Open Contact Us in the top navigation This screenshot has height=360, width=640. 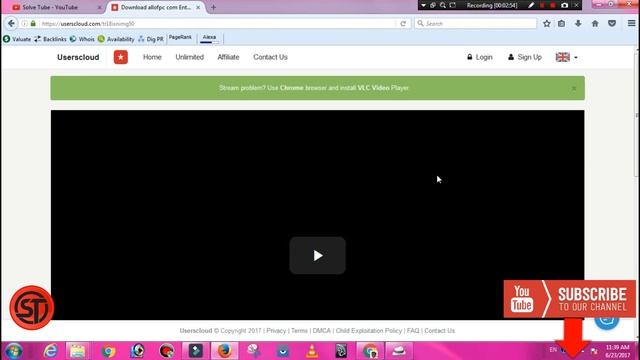click(x=270, y=57)
